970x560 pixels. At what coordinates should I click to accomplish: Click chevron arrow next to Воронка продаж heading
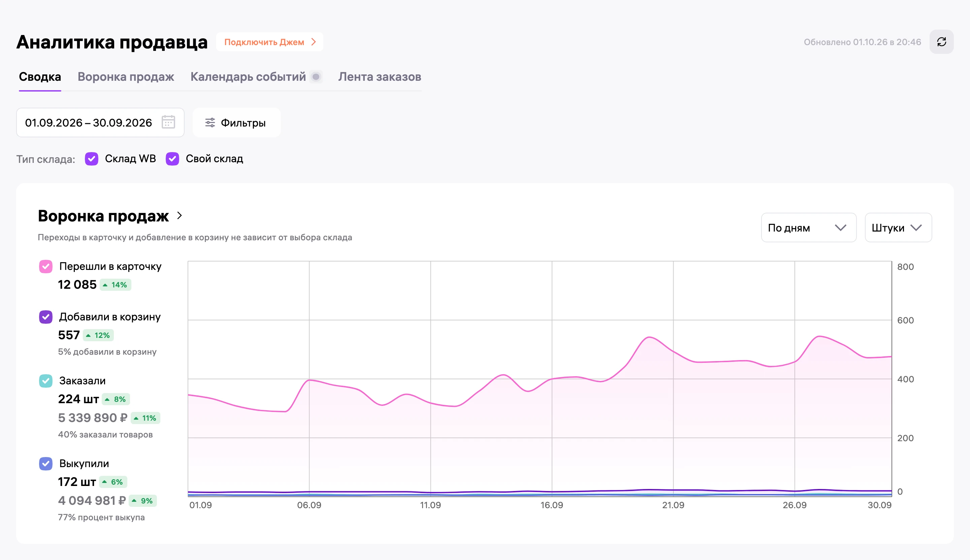[x=180, y=216]
